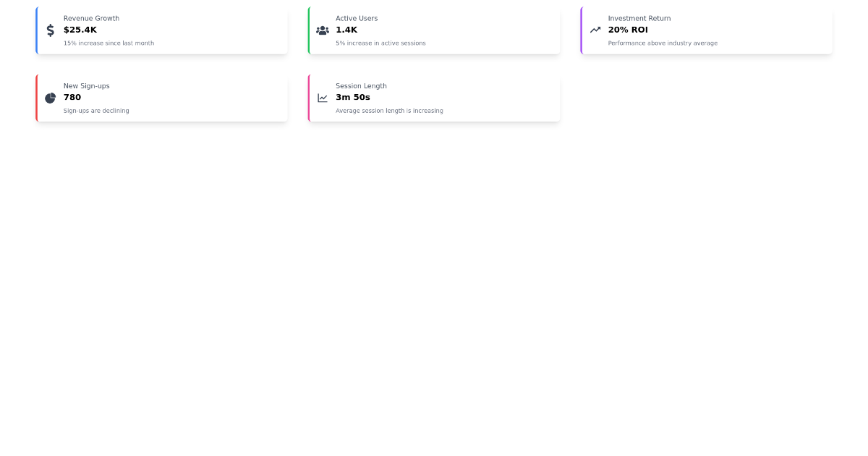Open the Active Users card

pyautogui.click(x=434, y=30)
